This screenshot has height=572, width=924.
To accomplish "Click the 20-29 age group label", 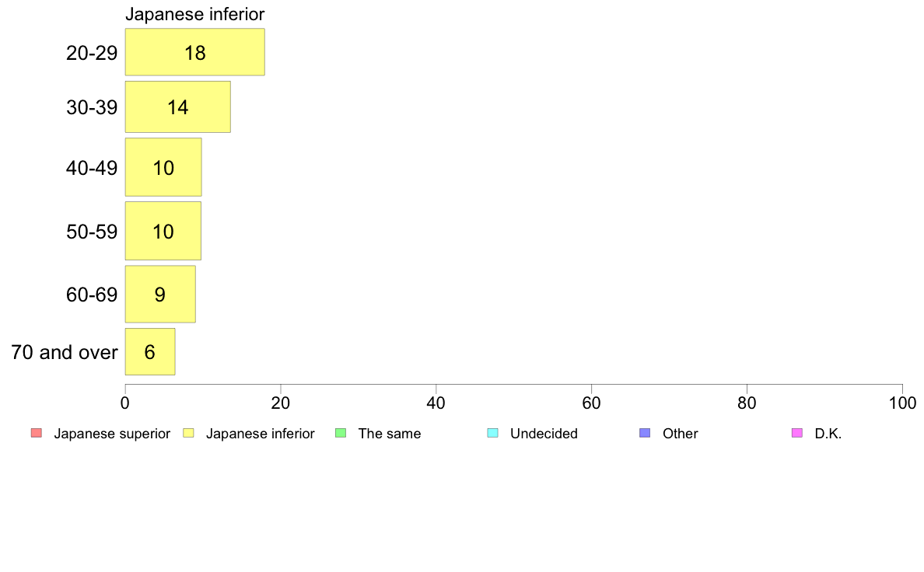I will (92, 53).
